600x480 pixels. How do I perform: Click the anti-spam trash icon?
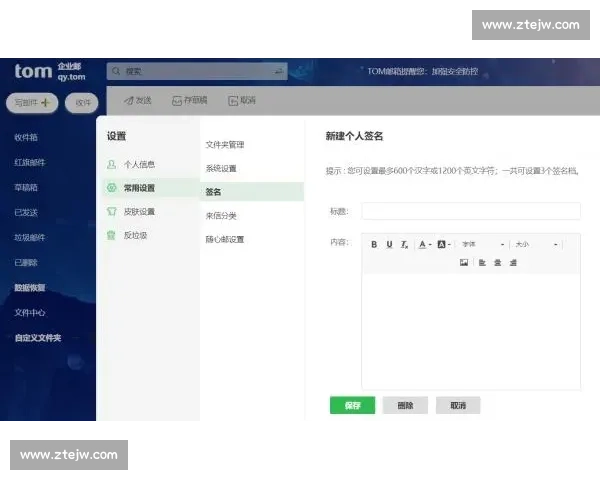point(111,235)
